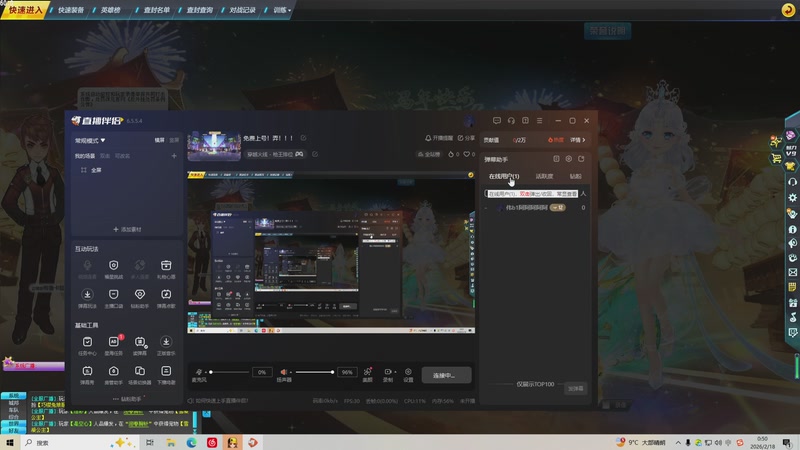Mute the speaker 扬声器 icon
The height and width of the screenshot is (450, 800).
click(x=284, y=372)
